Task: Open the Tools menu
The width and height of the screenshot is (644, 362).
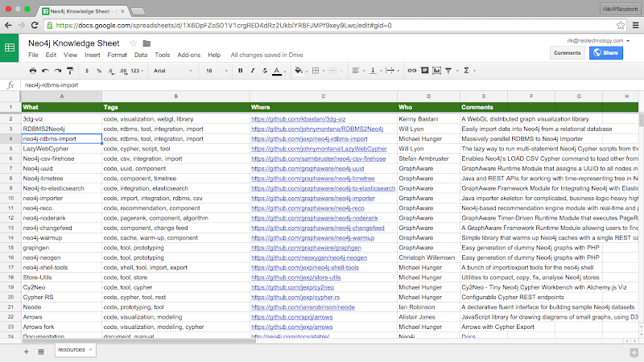Action: [x=163, y=55]
